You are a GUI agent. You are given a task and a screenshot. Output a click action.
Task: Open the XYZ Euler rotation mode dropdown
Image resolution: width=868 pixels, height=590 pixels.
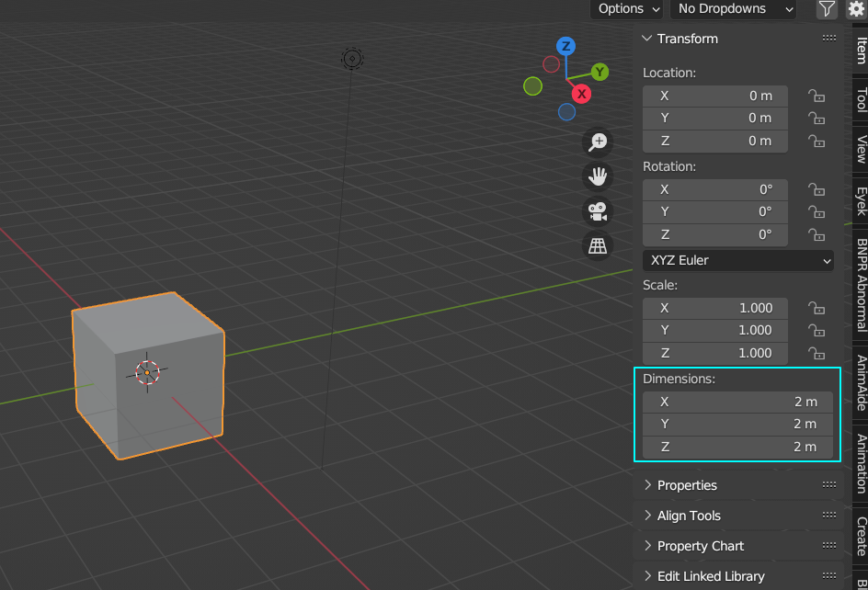pyautogui.click(x=738, y=260)
